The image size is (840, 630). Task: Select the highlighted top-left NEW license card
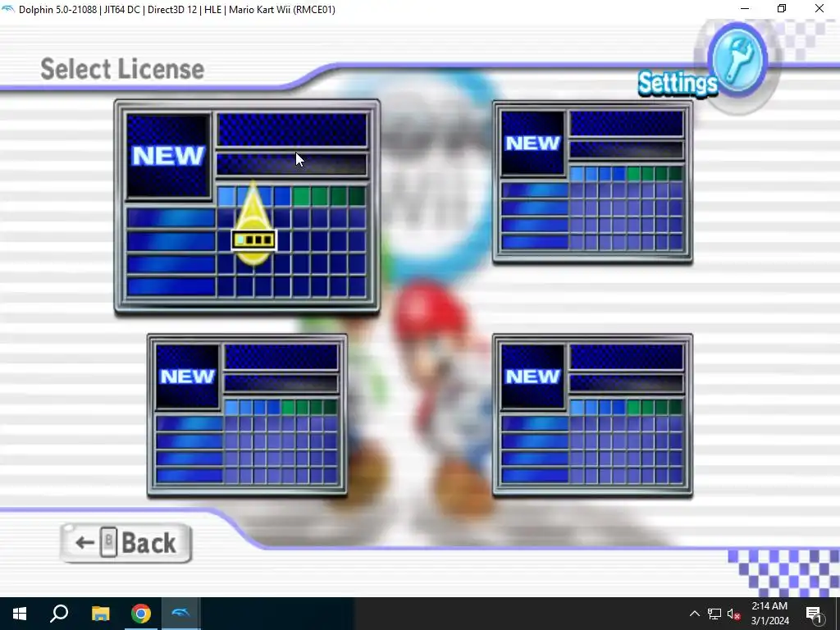[247, 206]
